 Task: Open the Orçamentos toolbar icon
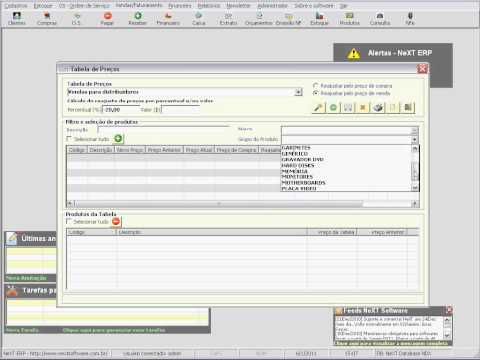[x=259, y=19]
